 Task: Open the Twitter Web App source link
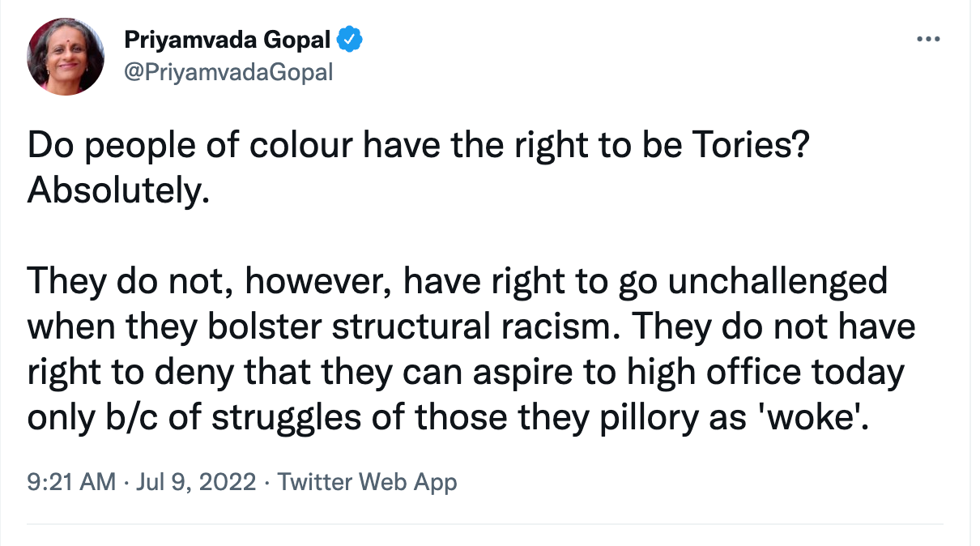point(368,483)
